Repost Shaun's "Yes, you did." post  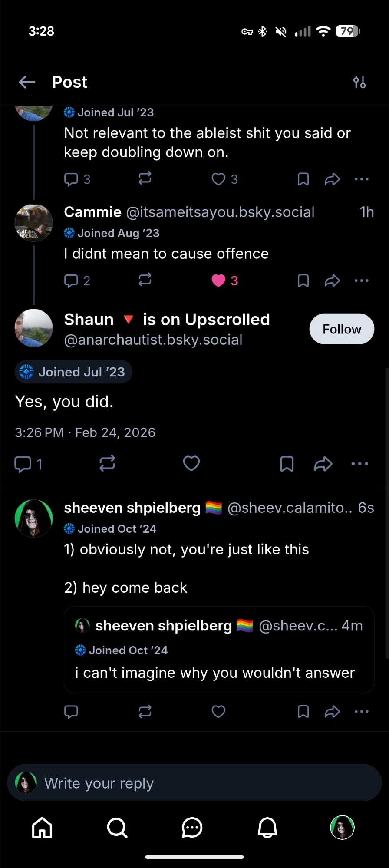pos(107,464)
